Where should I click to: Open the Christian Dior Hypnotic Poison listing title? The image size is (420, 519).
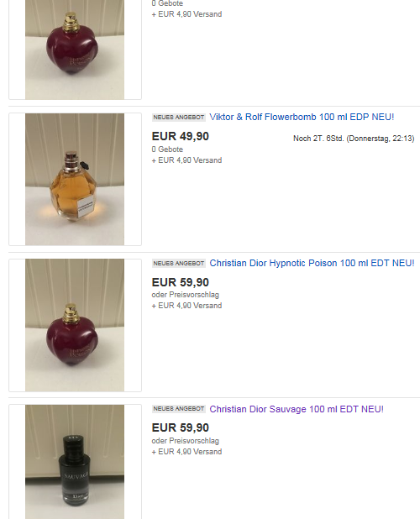click(x=312, y=263)
